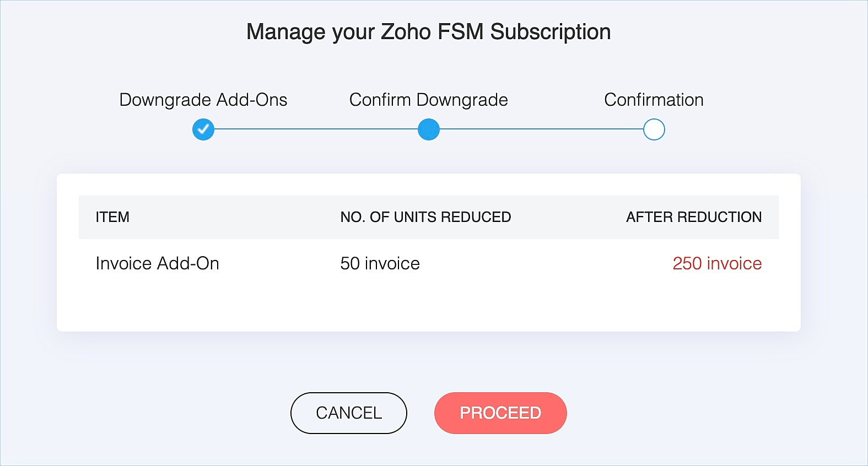Click the Confirm Downgrade step label
The width and height of the screenshot is (868, 466).
[429, 100]
